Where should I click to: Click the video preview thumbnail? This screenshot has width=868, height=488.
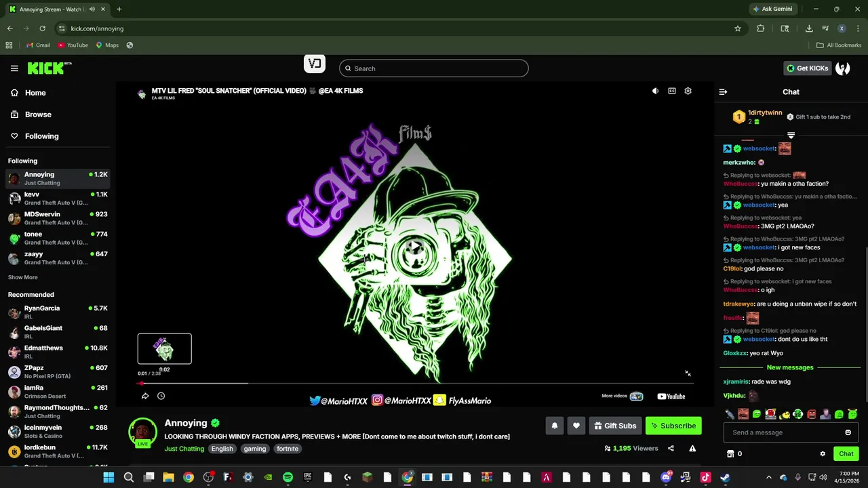coord(165,349)
